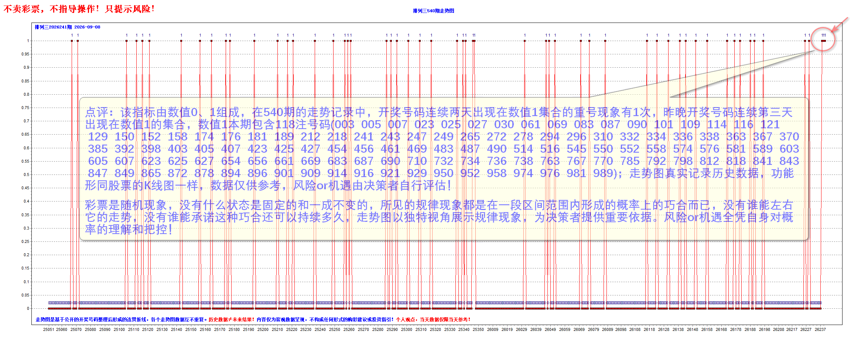Click the y-axis label 0.5
Viewport: 868px width, 342px height.
pos(26,175)
